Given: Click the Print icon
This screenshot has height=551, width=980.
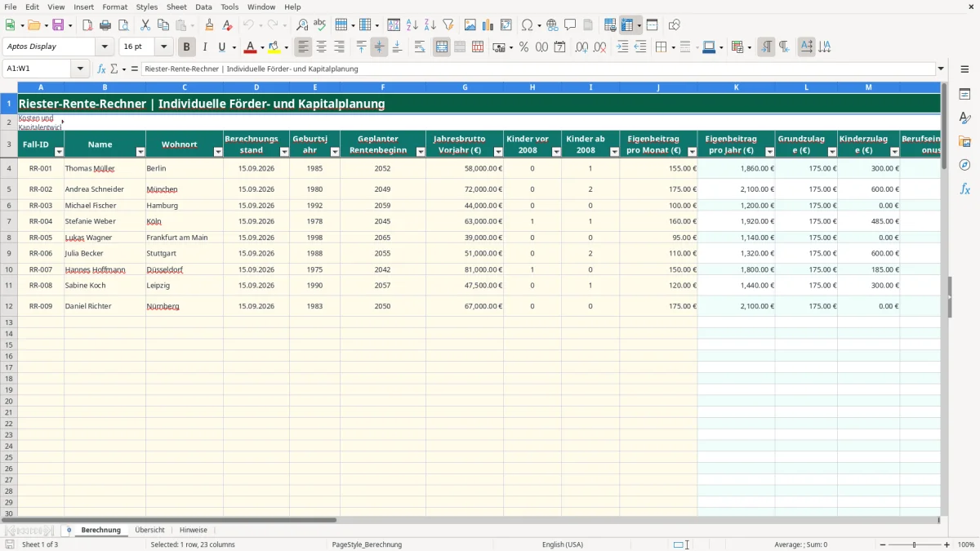Looking at the screenshot, I should click(x=105, y=25).
